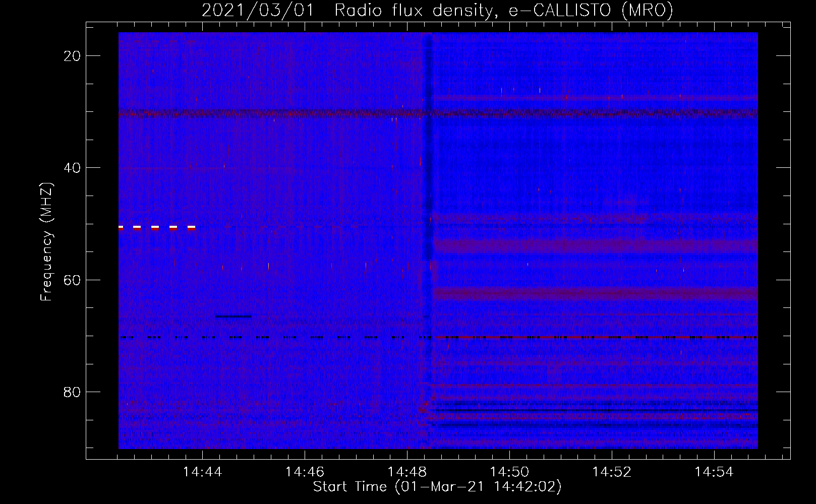Click the dark vertical band at 14:48:25
816x504 pixels.
[428, 146]
